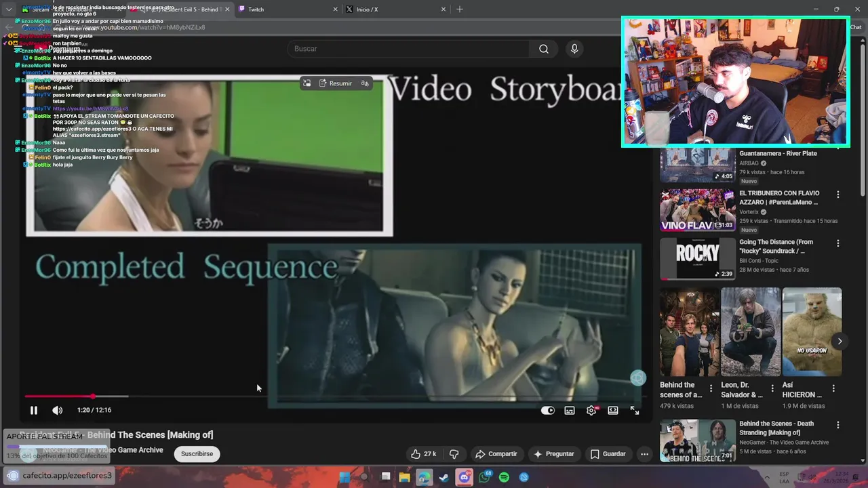Mute the video with the speaker icon
This screenshot has width=868, height=488.
[58, 410]
